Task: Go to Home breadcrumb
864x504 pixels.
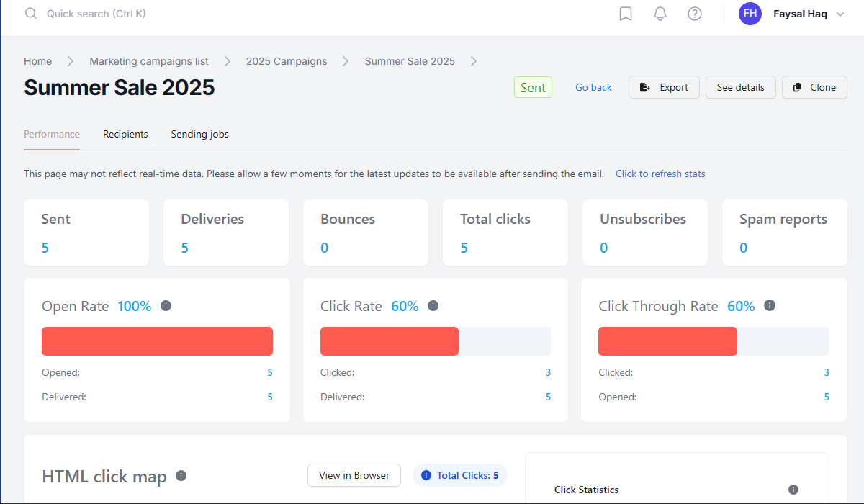Action: [37, 61]
